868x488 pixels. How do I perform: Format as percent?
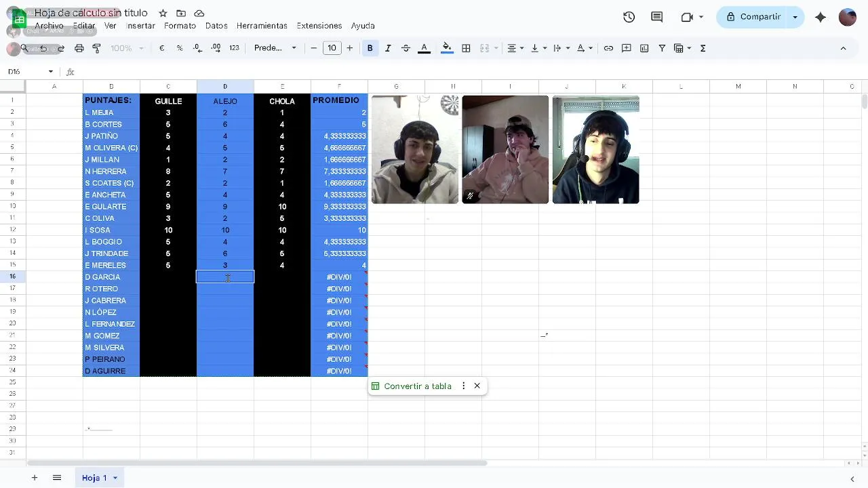[x=180, y=48]
